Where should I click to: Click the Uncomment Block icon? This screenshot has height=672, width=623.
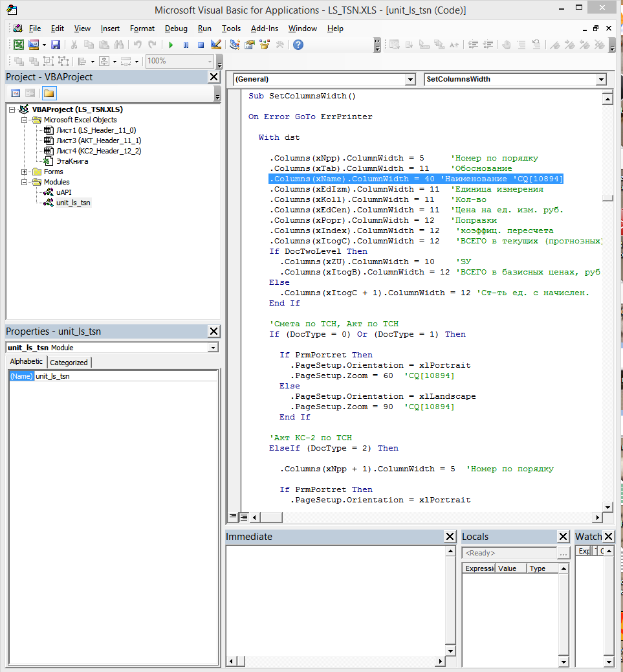pyautogui.click(x=536, y=45)
